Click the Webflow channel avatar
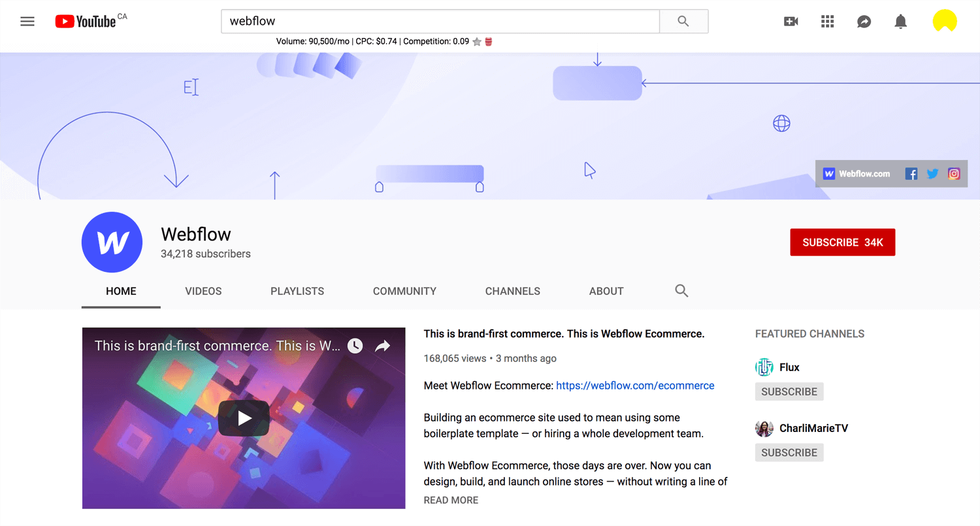This screenshot has width=980, height=526. click(112, 242)
